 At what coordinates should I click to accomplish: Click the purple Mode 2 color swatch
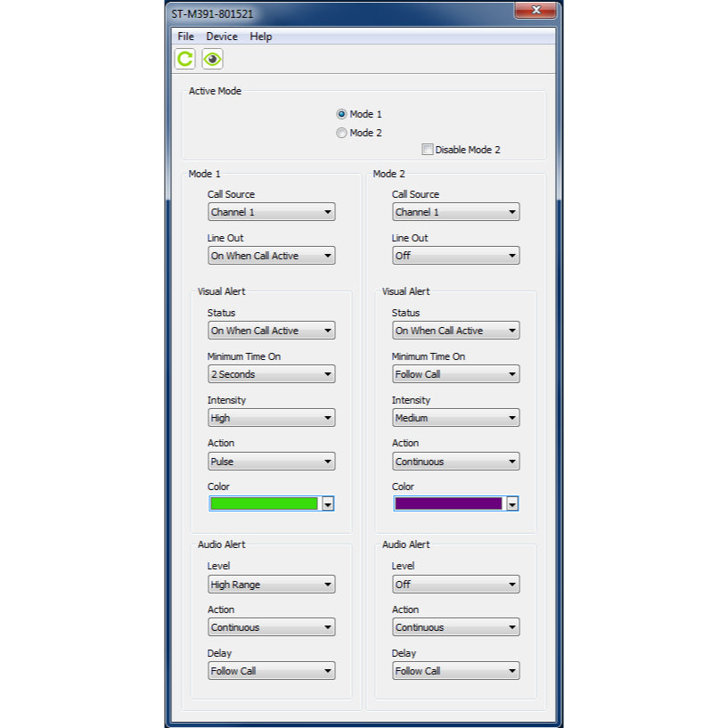[448, 503]
